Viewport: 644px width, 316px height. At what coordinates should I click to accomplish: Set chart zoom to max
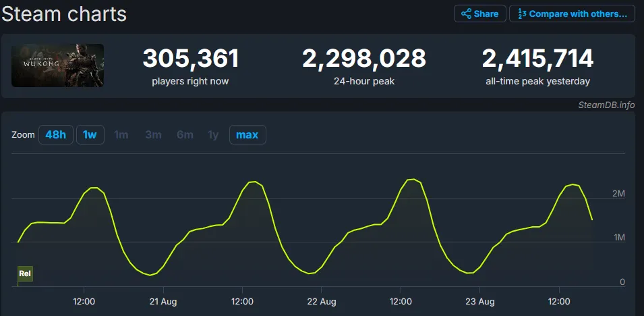[x=247, y=134]
